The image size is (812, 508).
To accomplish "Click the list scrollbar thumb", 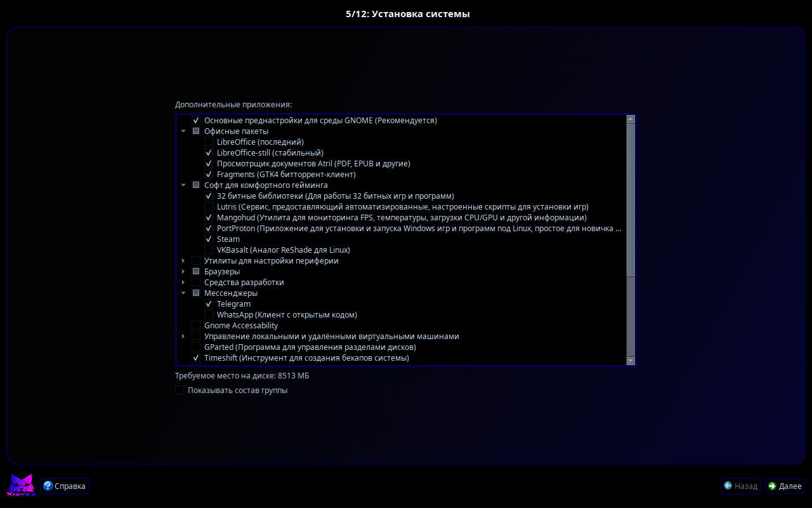I will [x=631, y=200].
